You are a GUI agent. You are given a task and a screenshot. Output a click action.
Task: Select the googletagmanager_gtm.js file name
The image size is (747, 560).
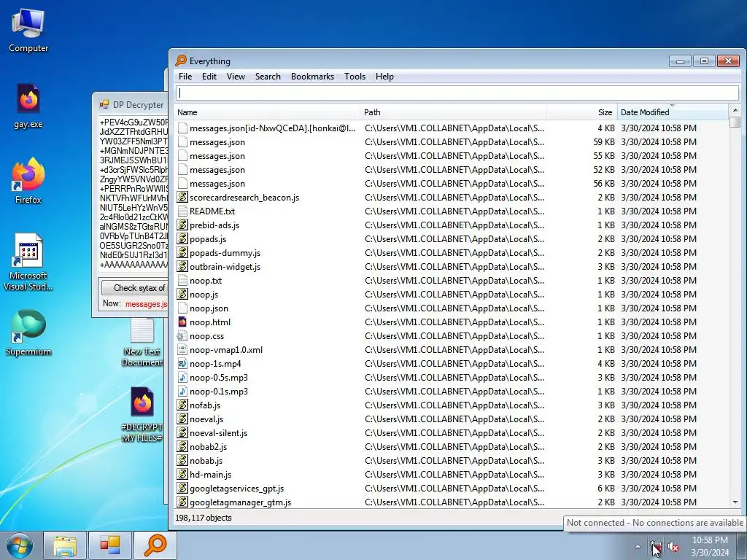tap(240, 502)
